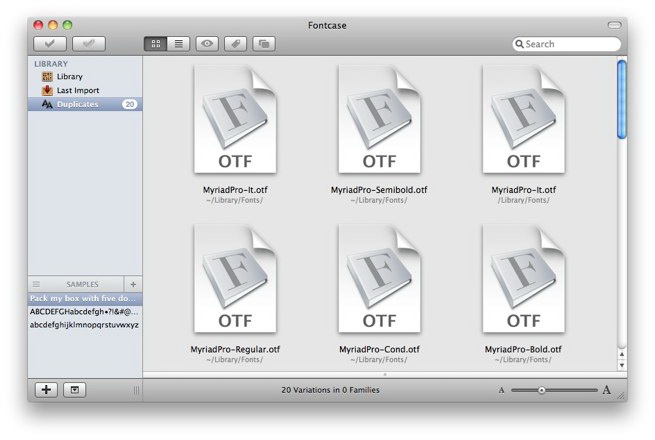The width and height of the screenshot is (655, 440).
Task: Click the scrollbar up arrow
Action: (x=622, y=354)
